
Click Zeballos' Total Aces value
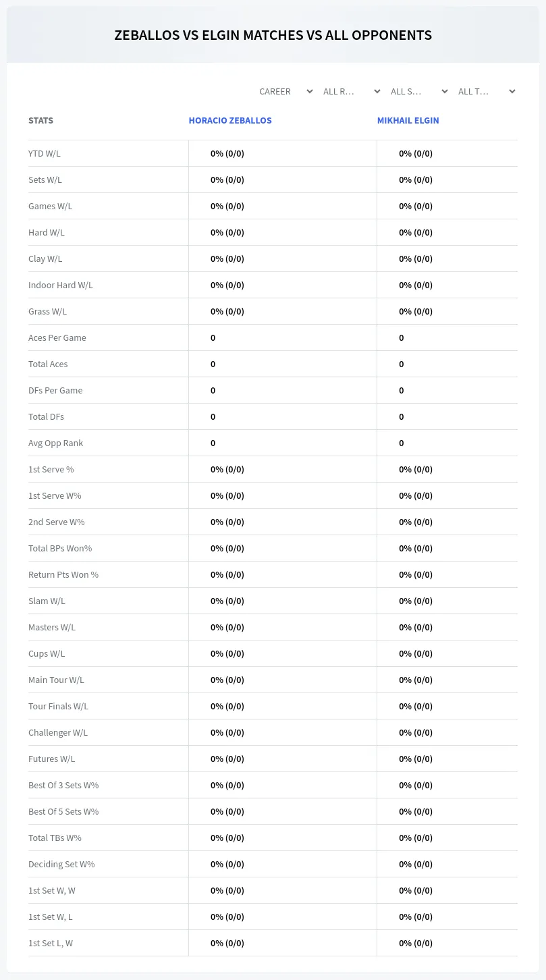coord(213,364)
